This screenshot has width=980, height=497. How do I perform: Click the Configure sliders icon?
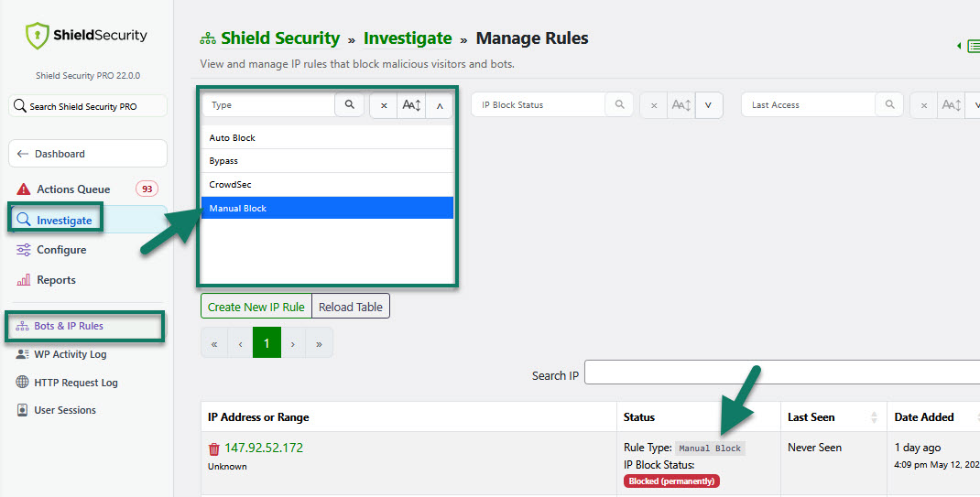pos(23,250)
